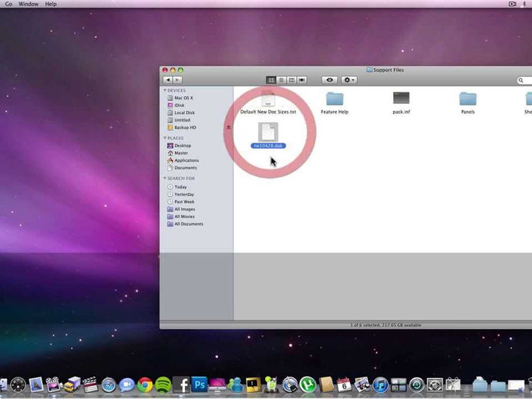Viewport: 532px width, 399px height.
Task: Open MSN Messenger from the dock
Action: click(x=236, y=385)
